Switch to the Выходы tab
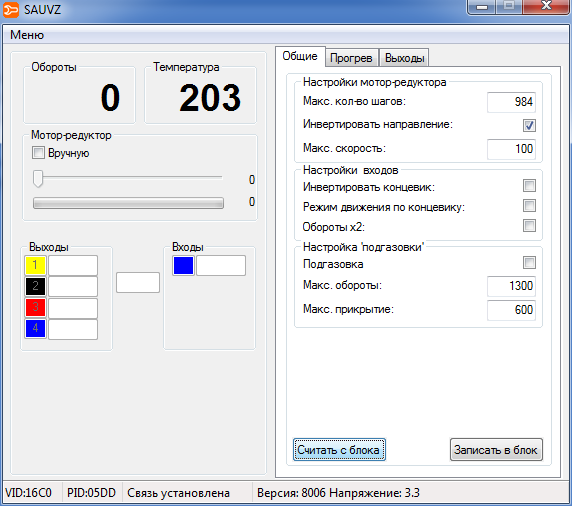Image resolution: width=572 pixels, height=506 pixels. (x=405, y=58)
